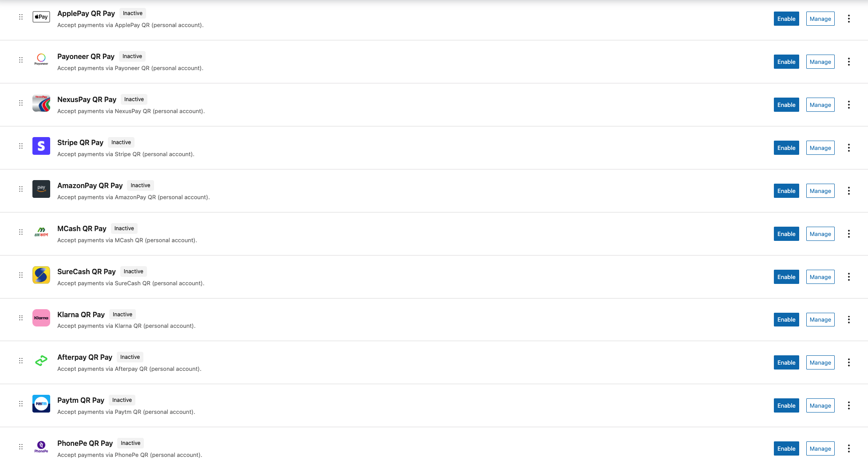Enable the ApplePay QR Pay gateway

pos(786,19)
